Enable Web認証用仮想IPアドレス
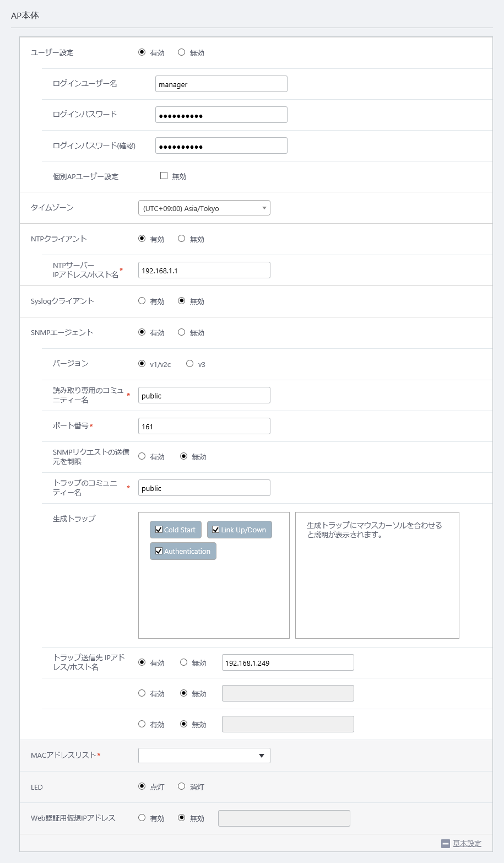This screenshot has height=863, width=504. click(142, 818)
